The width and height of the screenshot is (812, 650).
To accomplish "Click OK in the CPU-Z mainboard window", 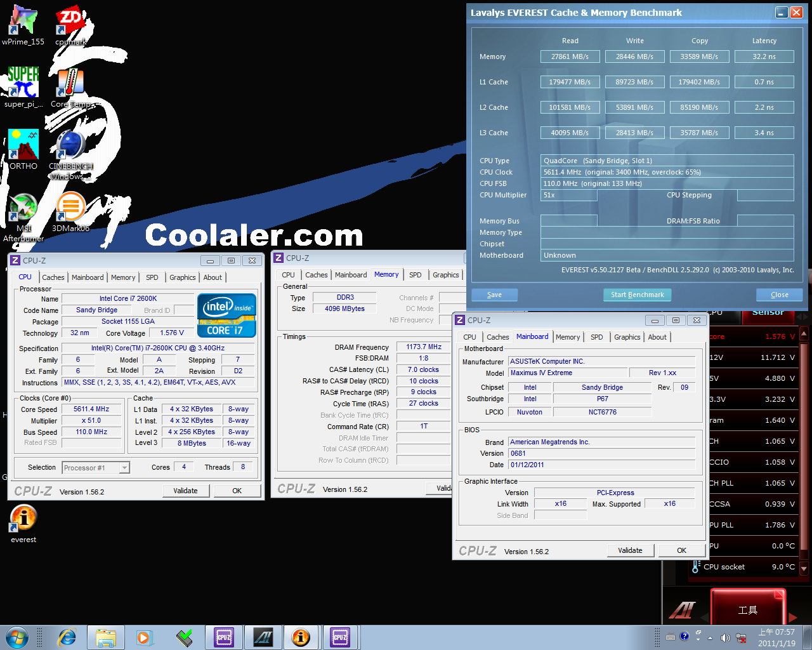I will (681, 550).
